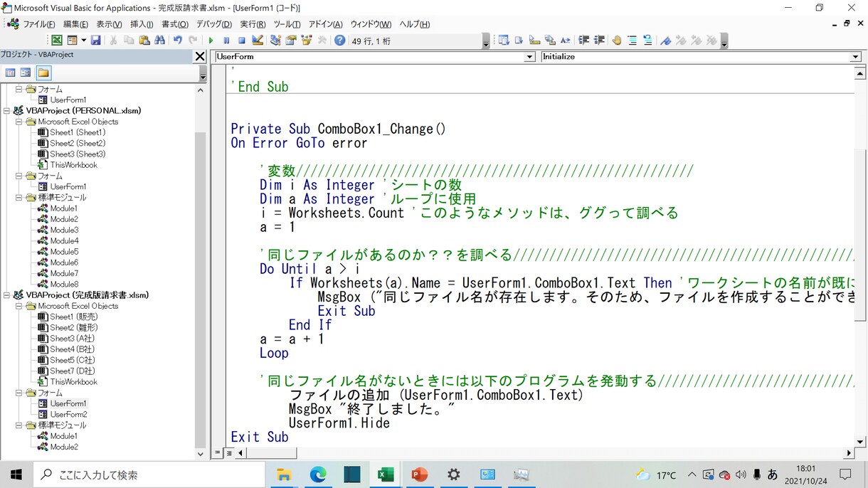Switch to Microsoft Excel via toolbar icon
Screen dimensions: 868x488
[x=57, y=41]
